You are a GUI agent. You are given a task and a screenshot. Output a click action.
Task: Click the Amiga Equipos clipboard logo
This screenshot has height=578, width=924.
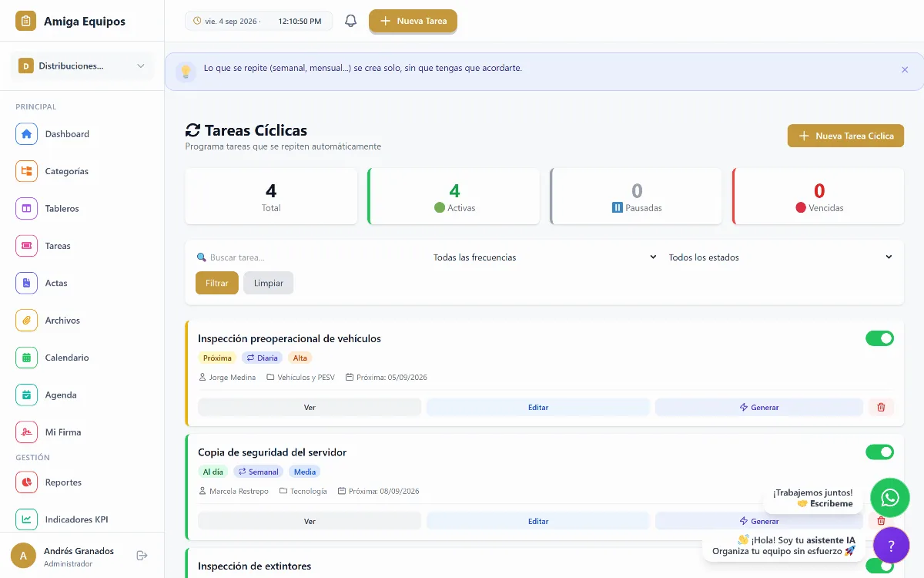[26, 22]
